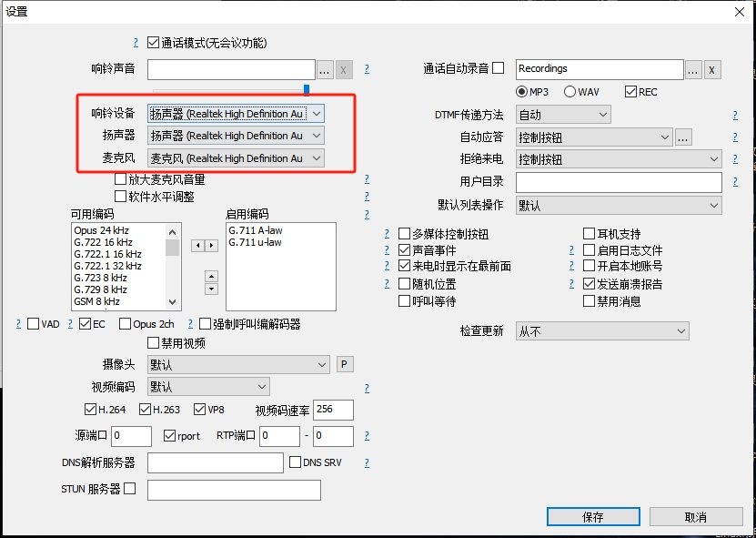The height and width of the screenshot is (538, 756).
Task: Expand the 扬声器 device dropdown
Action: [236, 136]
